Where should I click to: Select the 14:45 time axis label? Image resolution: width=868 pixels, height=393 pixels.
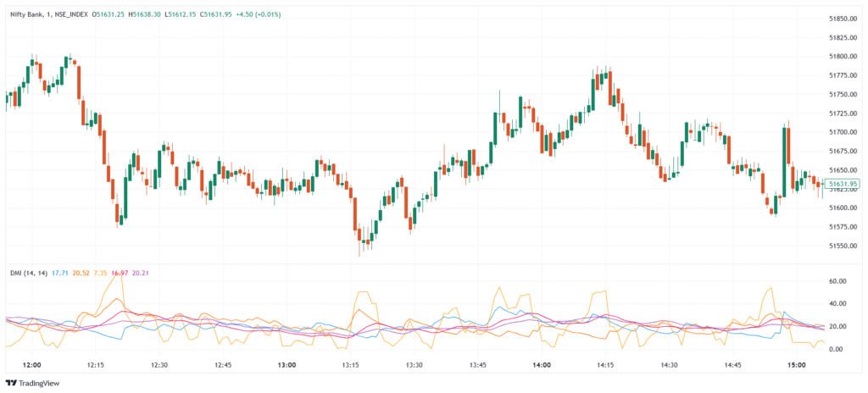coord(733,365)
